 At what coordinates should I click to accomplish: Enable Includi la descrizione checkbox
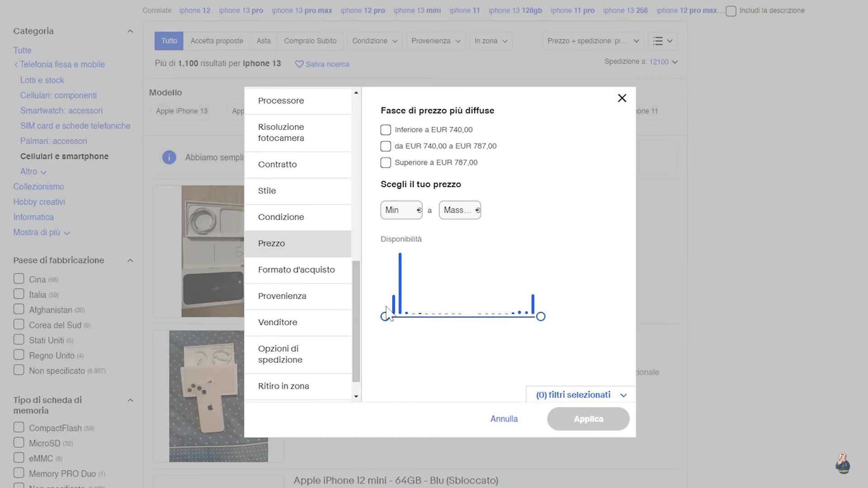click(x=731, y=11)
